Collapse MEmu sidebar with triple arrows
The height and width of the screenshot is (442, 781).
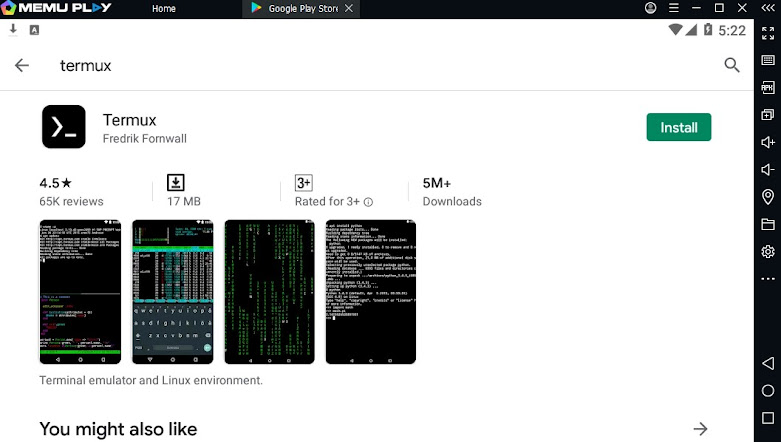[x=768, y=8]
